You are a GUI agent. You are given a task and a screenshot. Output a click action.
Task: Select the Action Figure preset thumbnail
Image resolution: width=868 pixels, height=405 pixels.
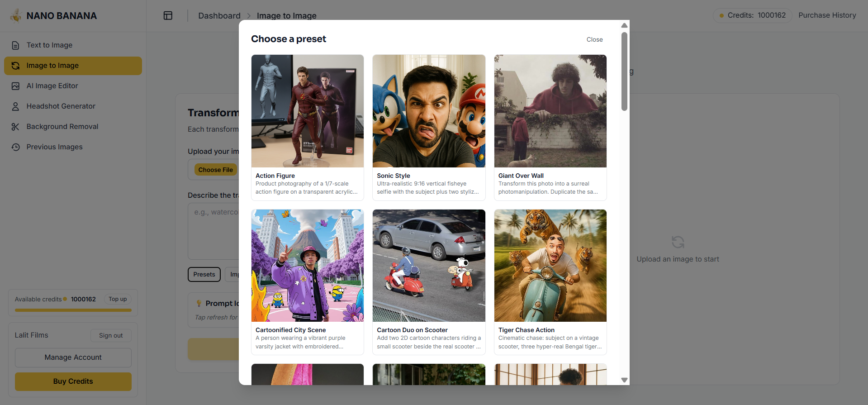308,111
